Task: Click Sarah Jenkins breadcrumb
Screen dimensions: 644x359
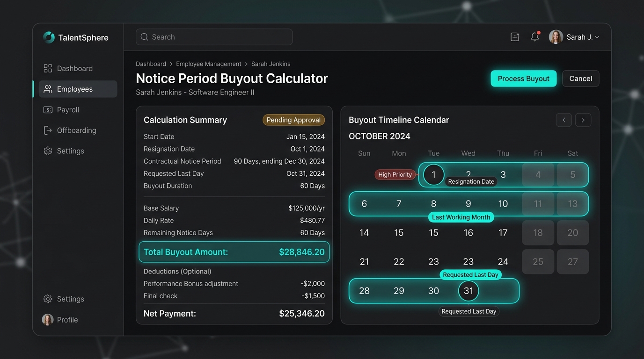Action: 271,64
